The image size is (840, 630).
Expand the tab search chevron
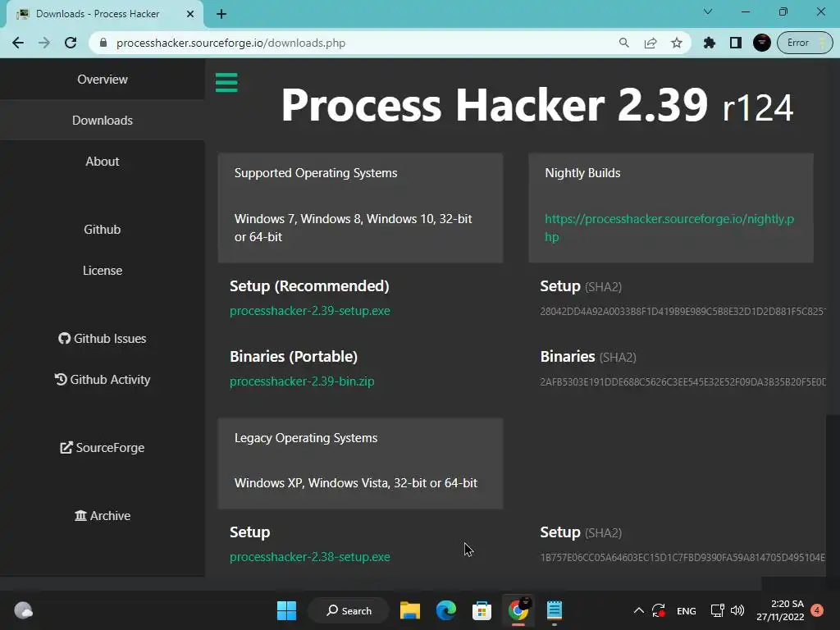click(x=708, y=11)
